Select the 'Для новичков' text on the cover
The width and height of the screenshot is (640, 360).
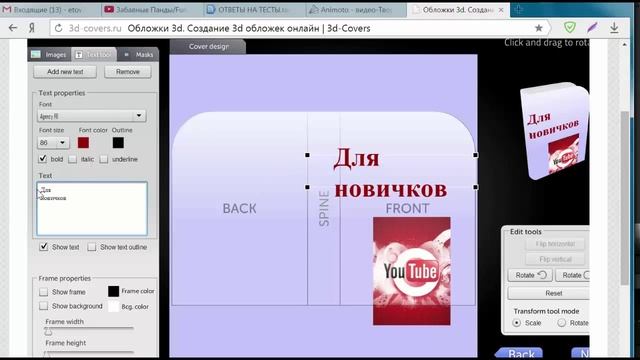390,174
